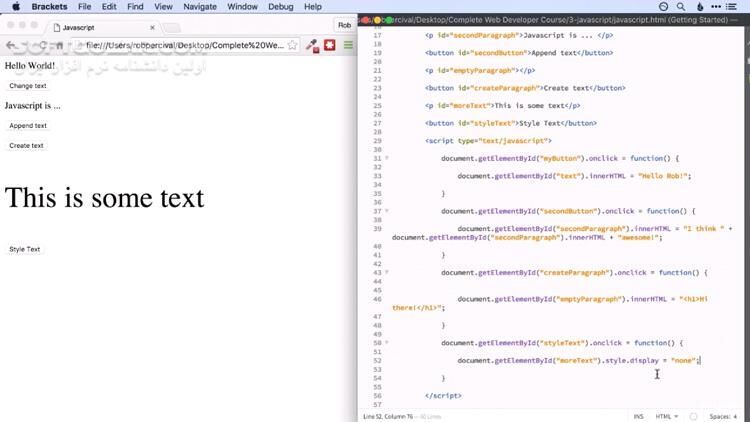Click the "I think " string on line 39
Viewport: 750px width, 422px height.
(704, 229)
